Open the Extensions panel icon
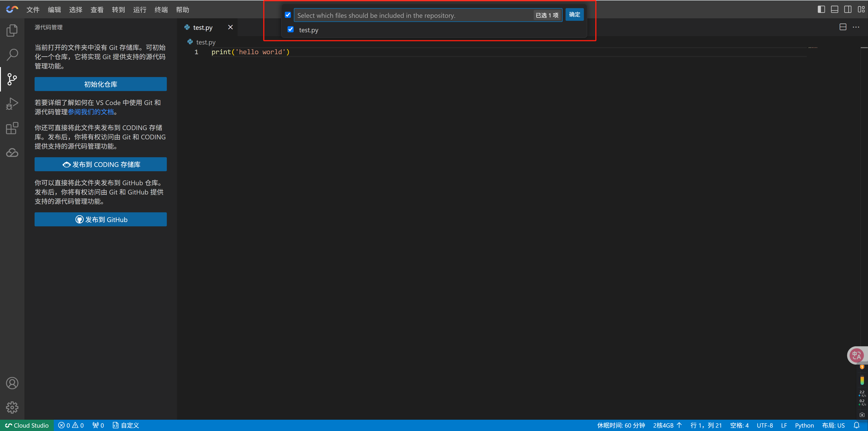This screenshot has width=868, height=431. click(12, 128)
